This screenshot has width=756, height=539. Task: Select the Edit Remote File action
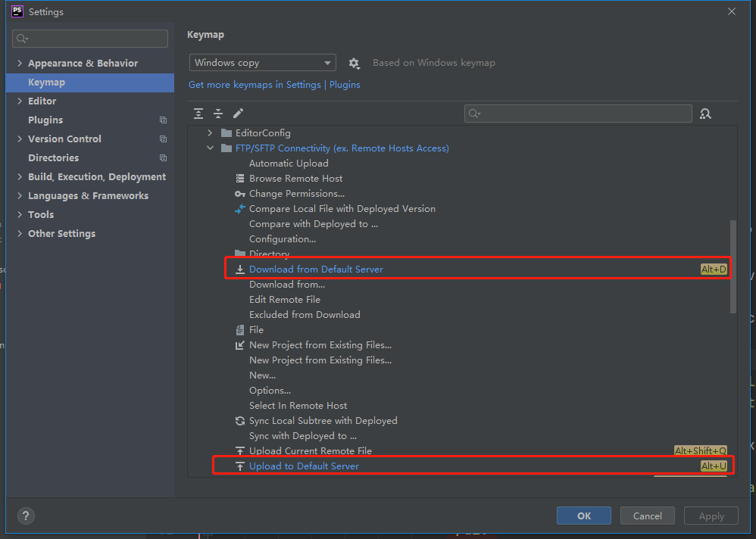tap(285, 300)
